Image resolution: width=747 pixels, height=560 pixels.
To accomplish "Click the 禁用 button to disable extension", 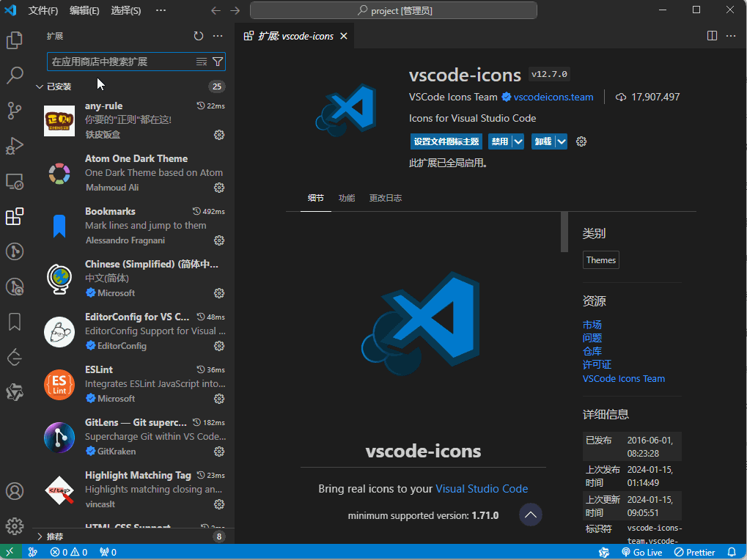I will tap(499, 141).
